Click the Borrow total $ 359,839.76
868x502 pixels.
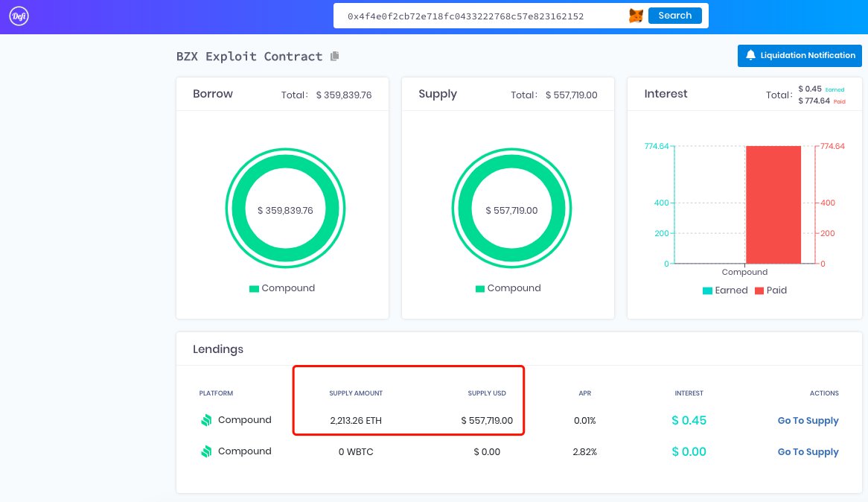point(344,95)
